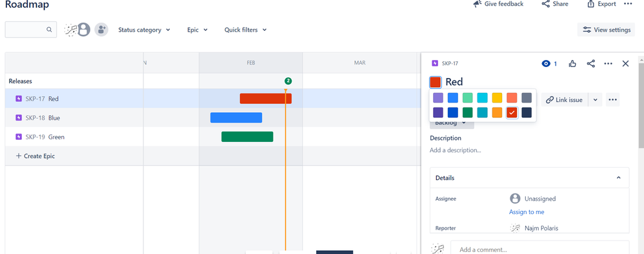Click the checked dark red color swatch
Viewport: 644px width, 254px height.
(x=512, y=112)
